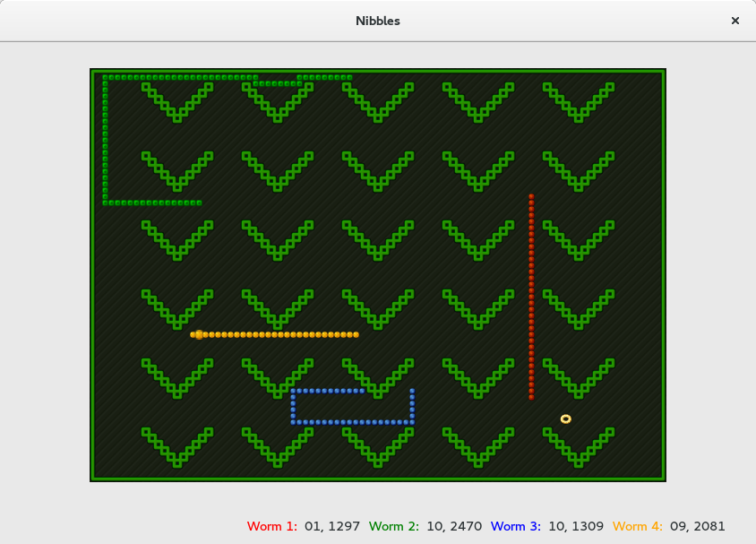Click the Worm 3 blue label
This screenshot has height=544, width=756.
click(515, 526)
